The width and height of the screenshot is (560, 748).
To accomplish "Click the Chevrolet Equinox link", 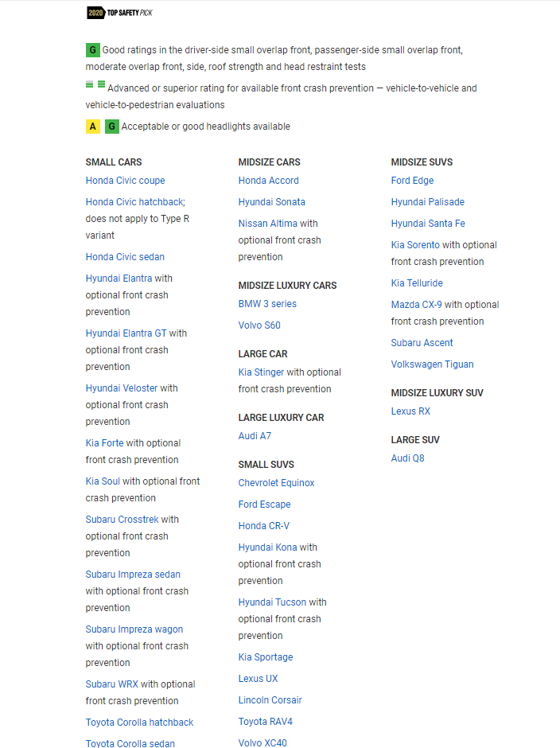I will point(276,483).
